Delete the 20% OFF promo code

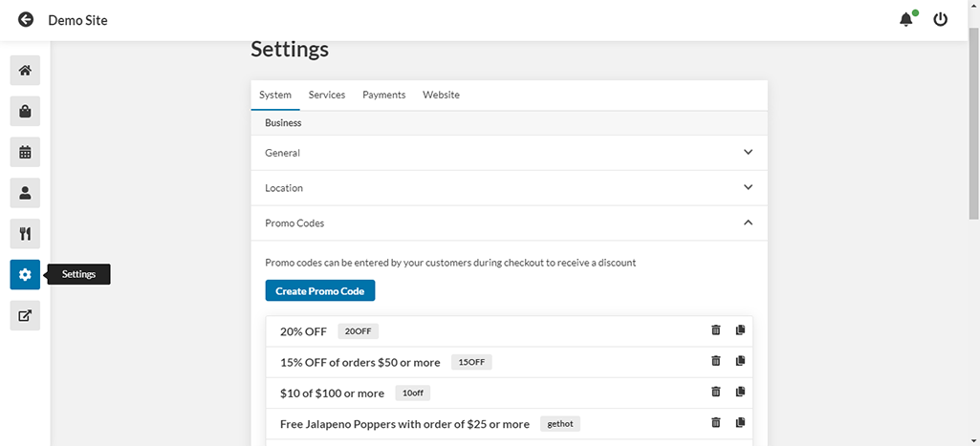[716, 329]
